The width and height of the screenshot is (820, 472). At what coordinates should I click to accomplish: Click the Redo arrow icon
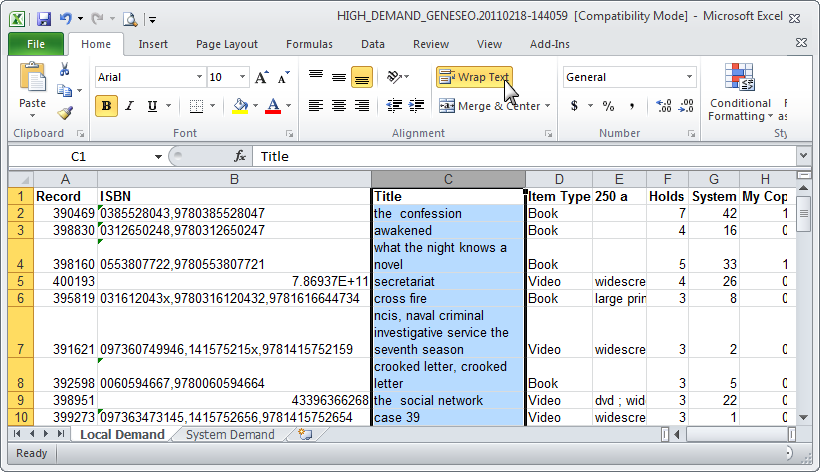tap(97, 19)
